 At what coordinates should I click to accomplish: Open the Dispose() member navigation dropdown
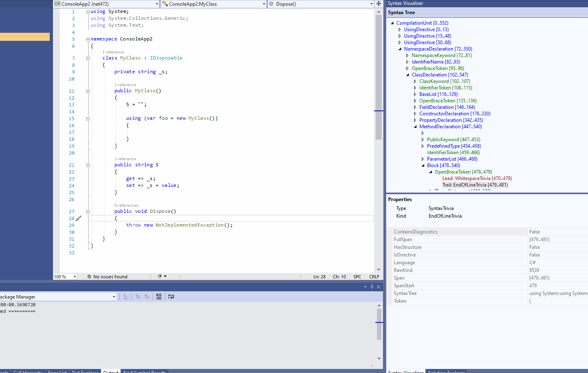(x=372, y=4)
